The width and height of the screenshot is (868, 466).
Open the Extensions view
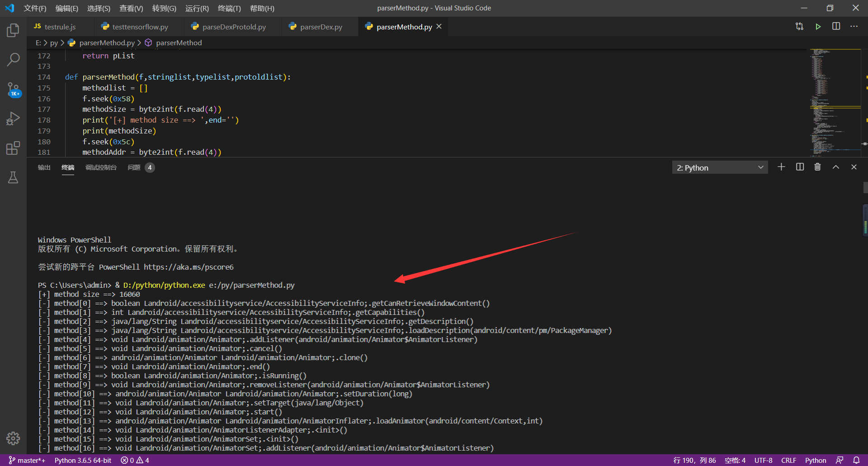click(x=13, y=148)
